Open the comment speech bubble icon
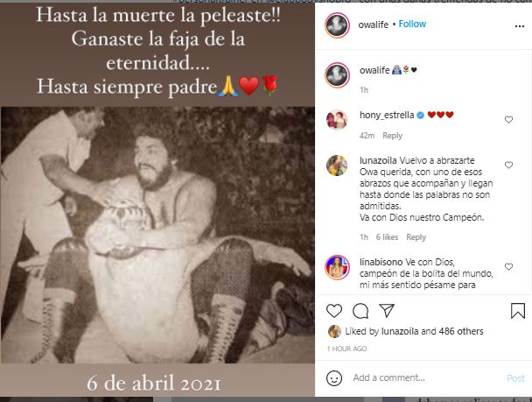532x402 pixels. point(360,311)
